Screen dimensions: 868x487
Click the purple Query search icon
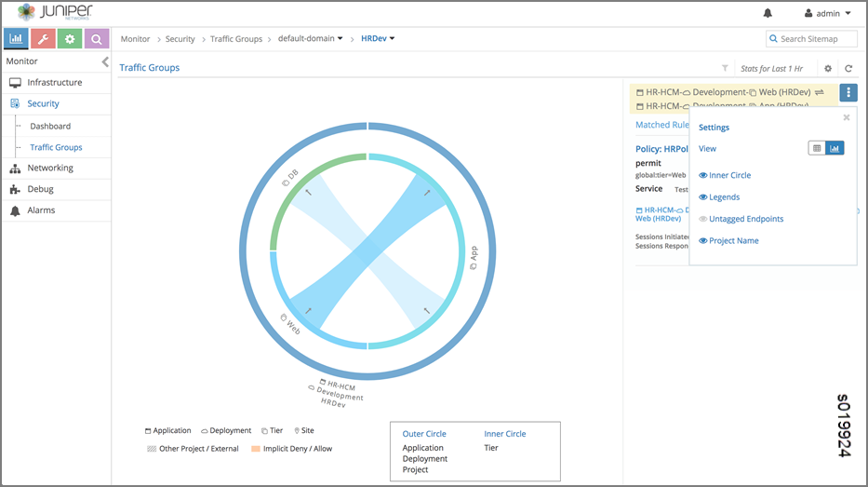(x=97, y=39)
